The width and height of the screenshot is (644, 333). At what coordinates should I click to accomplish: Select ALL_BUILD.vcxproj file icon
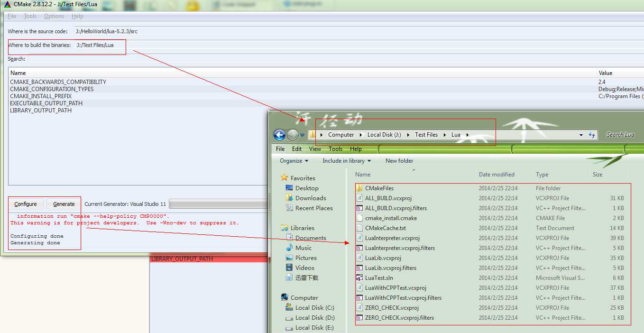359,198
